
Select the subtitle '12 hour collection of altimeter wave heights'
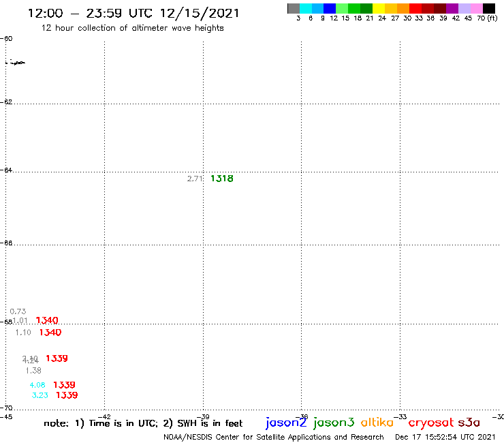[132, 28]
